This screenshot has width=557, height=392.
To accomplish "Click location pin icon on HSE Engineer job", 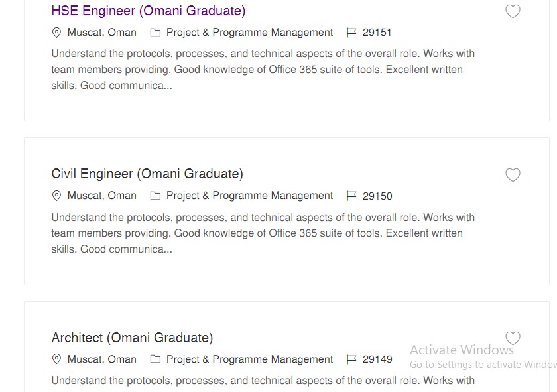I will 56,33.
